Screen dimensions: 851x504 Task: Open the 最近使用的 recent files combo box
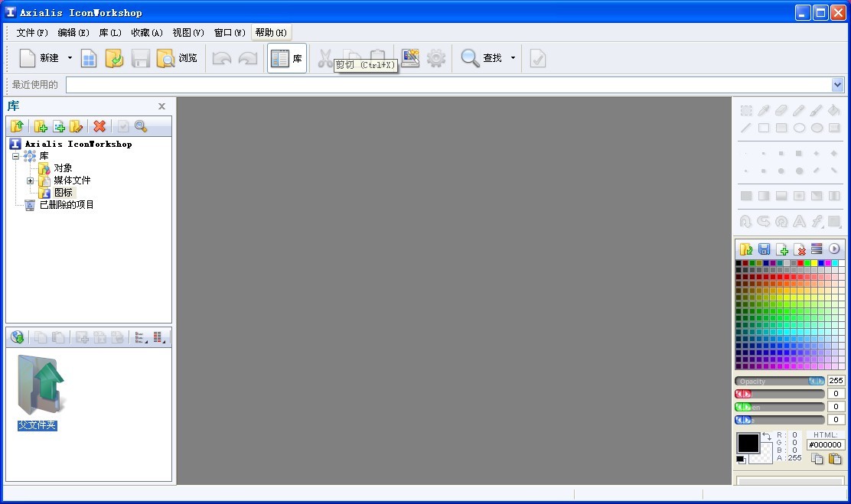[837, 85]
